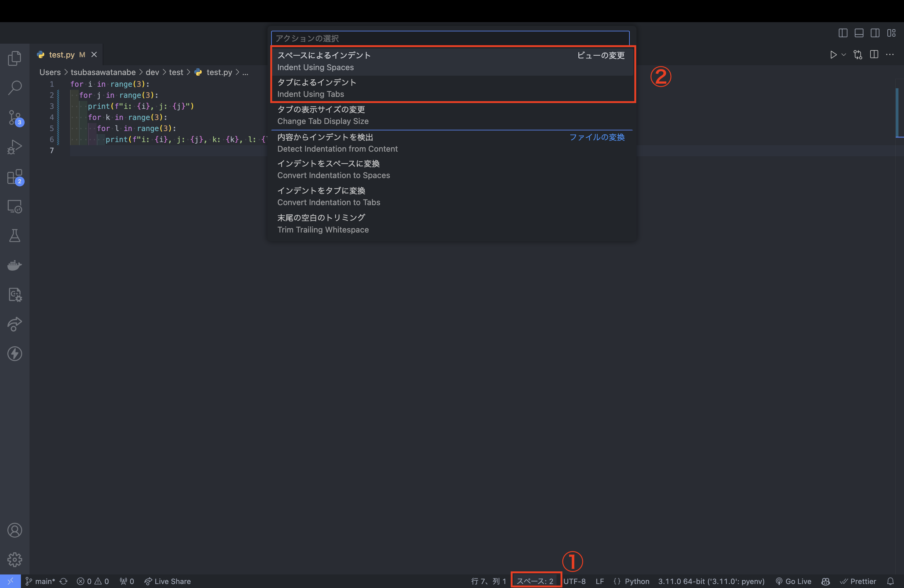Open the Testing beaker view

point(14,236)
